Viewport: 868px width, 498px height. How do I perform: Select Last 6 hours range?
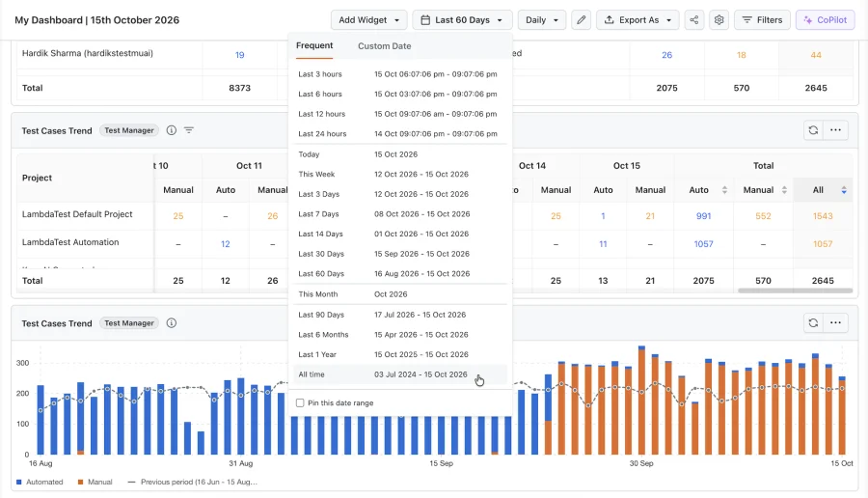pos(399,95)
